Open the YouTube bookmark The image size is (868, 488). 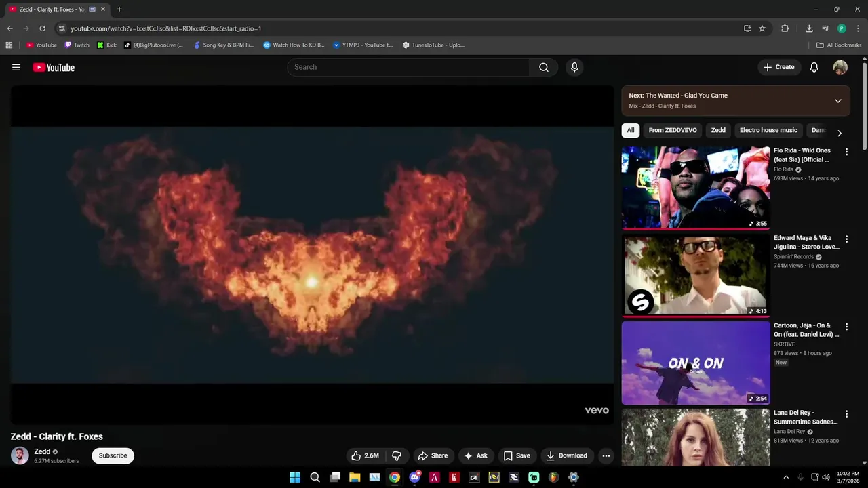[x=41, y=45]
